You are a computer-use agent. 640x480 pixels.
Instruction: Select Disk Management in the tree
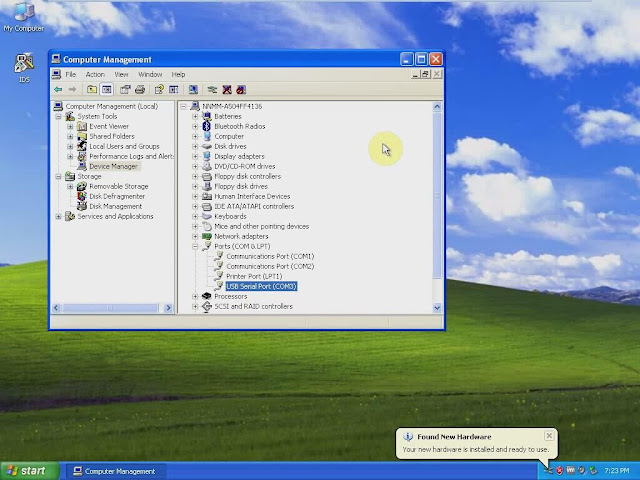tap(116, 206)
